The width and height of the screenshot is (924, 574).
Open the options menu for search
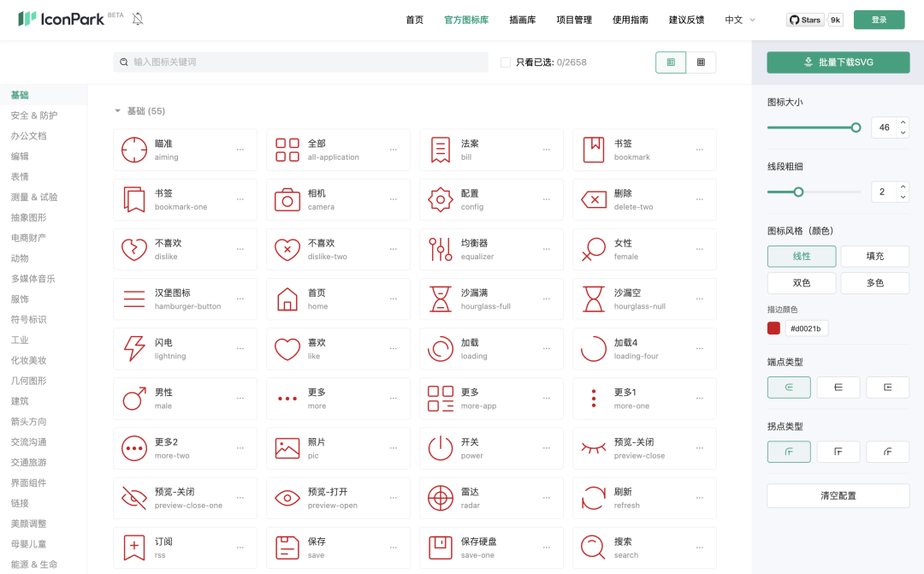point(700,548)
